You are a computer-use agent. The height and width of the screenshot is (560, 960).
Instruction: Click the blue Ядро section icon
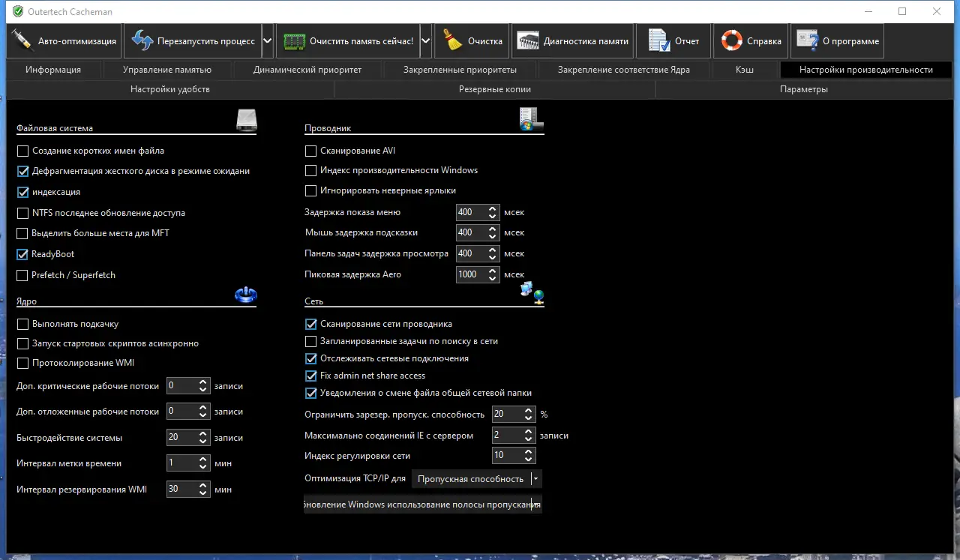[246, 295]
